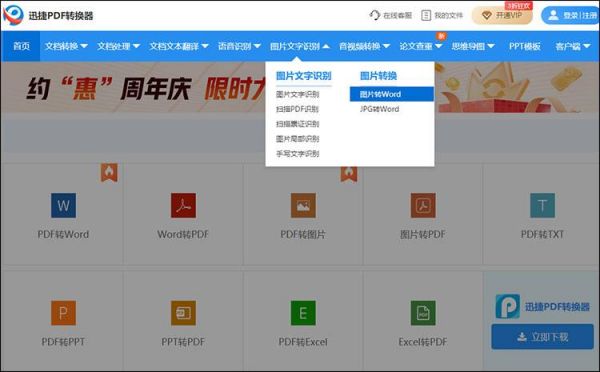Screen dimensions: 600x372
Task: Click the PDF转PPT label
Action: 63,342
